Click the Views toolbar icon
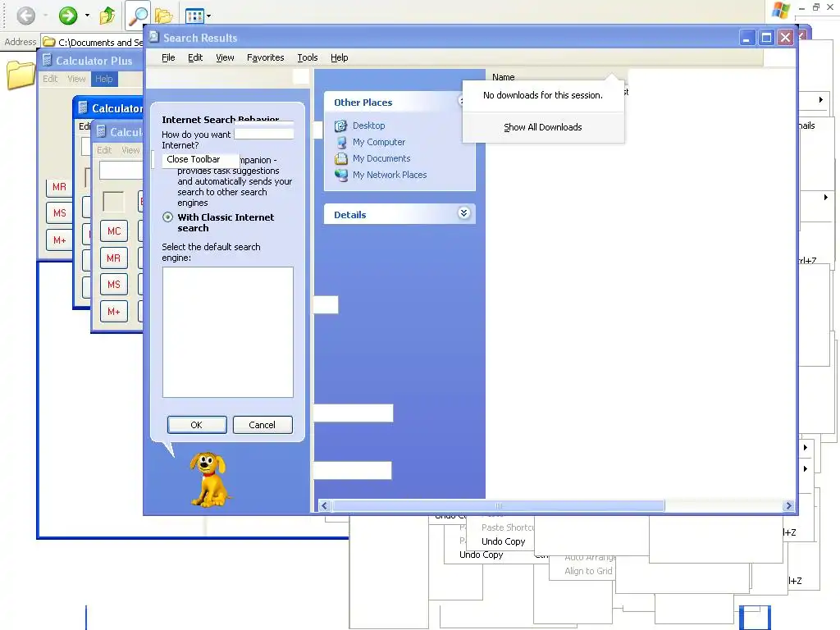 tap(194, 16)
